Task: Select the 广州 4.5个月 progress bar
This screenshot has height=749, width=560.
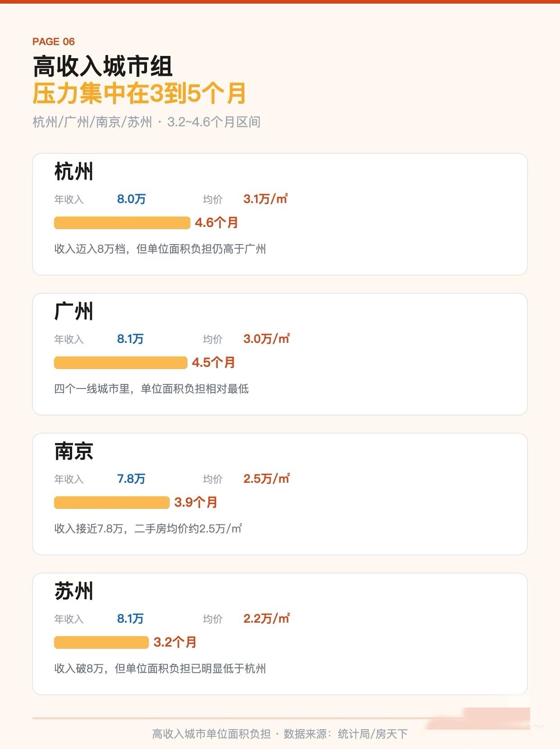Action: 120,362
